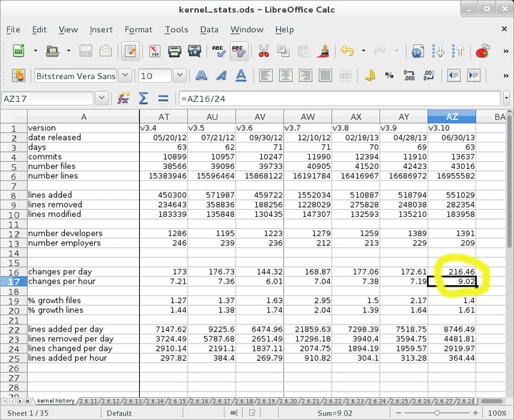
Task: Click the horizontal scrollbar thumb
Action: coord(491,401)
